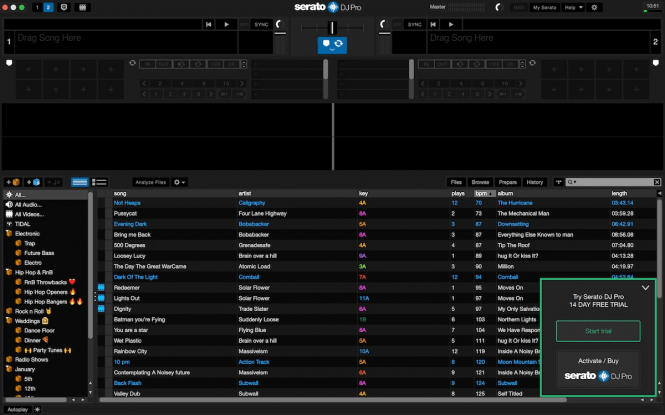Toggle MIDI mapping mode
Image resolution: width=665 pixels, height=415 pixels.
click(x=518, y=7)
